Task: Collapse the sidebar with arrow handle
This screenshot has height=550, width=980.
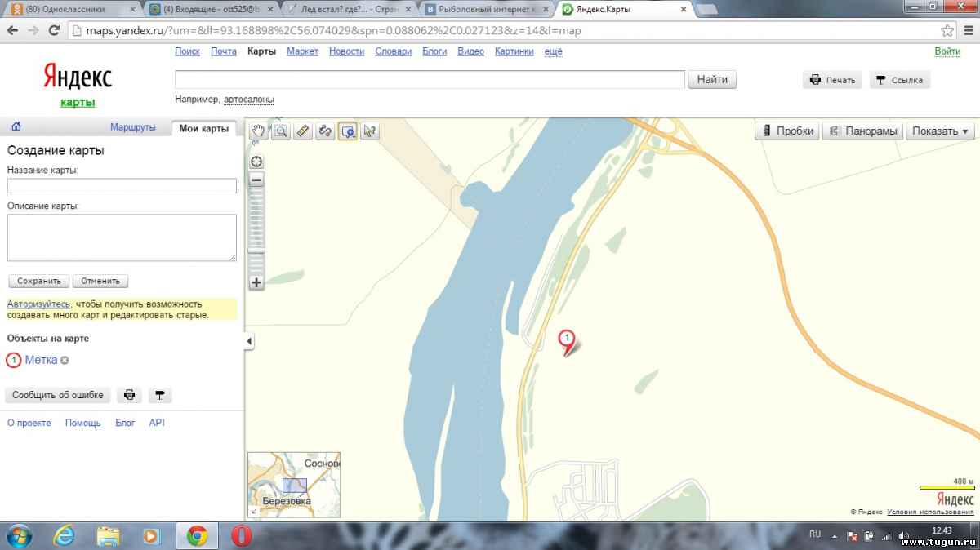Action: coord(249,341)
